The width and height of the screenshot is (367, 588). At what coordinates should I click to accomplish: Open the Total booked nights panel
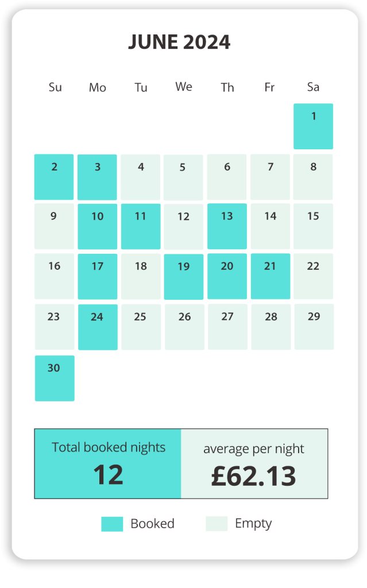[108, 463]
